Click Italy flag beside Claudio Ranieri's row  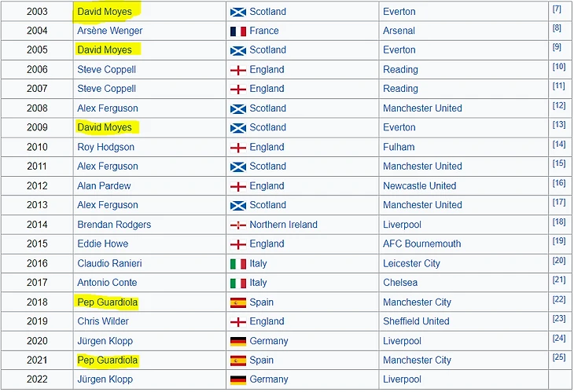pos(237,264)
